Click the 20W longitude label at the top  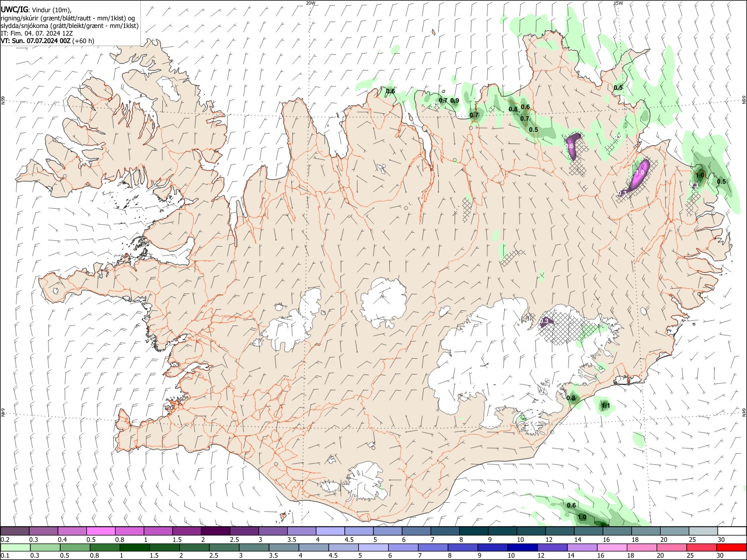click(x=310, y=3)
